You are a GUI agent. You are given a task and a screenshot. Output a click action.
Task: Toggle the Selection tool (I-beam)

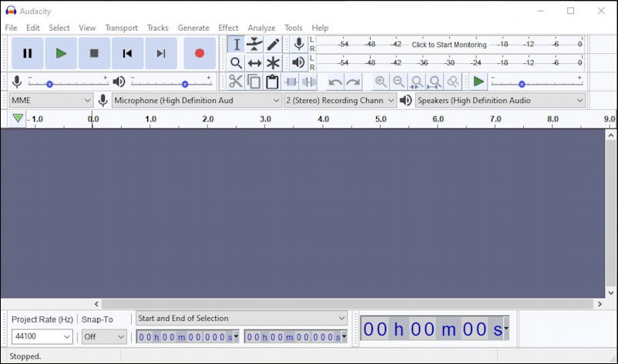pos(236,44)
